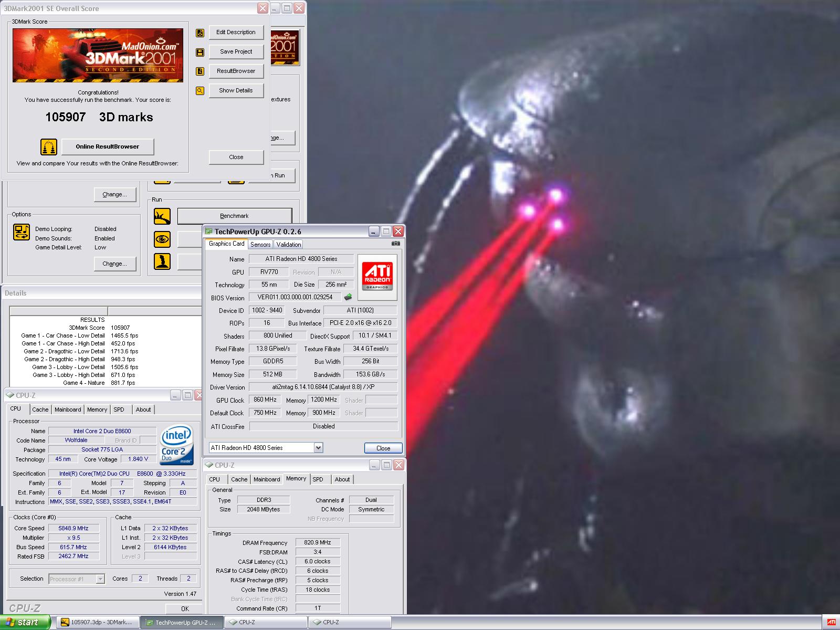This screenshot has width=840, height=630.
Task: Switch to Sensors tab in GPU-Z
Action: (260, 245)
